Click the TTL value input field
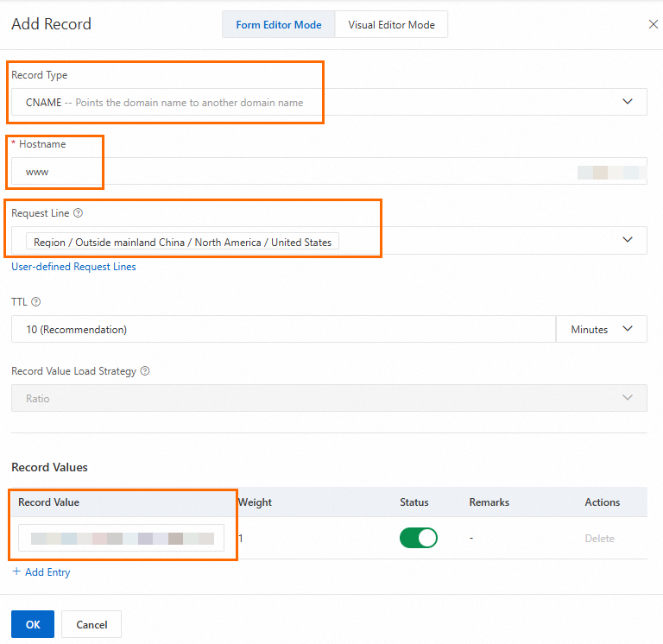The height and width of the screenshot is (644, 663). click(x=283, y=329)
